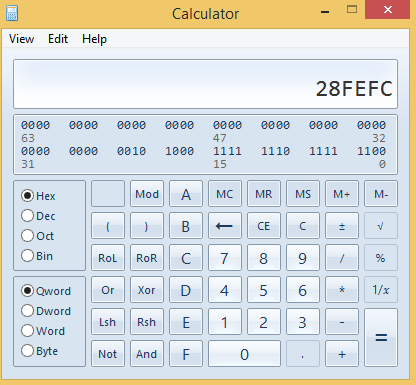The image size is (416, 385).
Task: Click the Lsh left shift button
Action: (108, 322)
